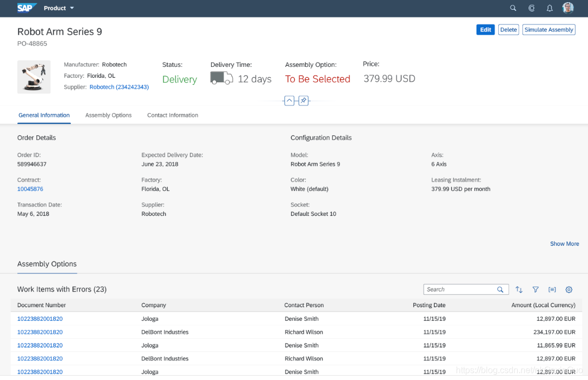Open contract link 10045876

pos(30,189)
